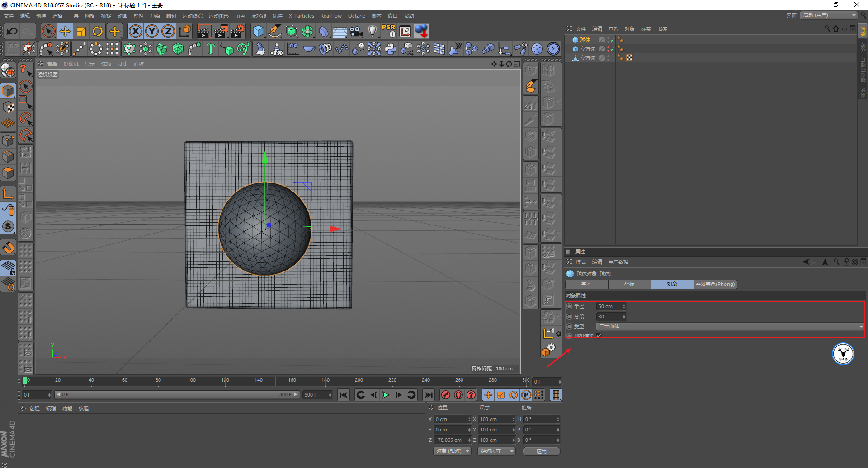Toggle 球体 enable green checkmark
868x468 pixels.
[613, 40]
